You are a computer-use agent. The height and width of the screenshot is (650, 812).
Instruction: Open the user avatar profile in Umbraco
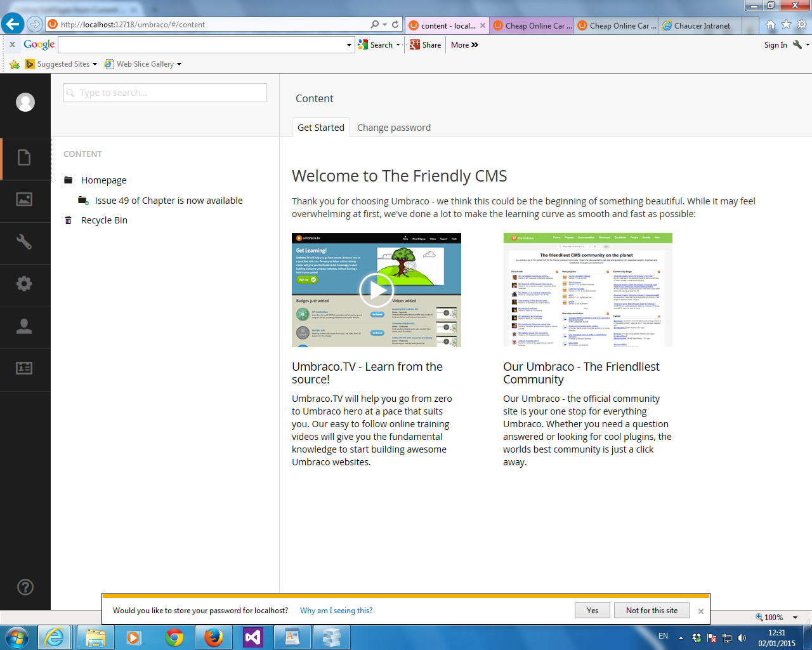(x=25, y=102)
